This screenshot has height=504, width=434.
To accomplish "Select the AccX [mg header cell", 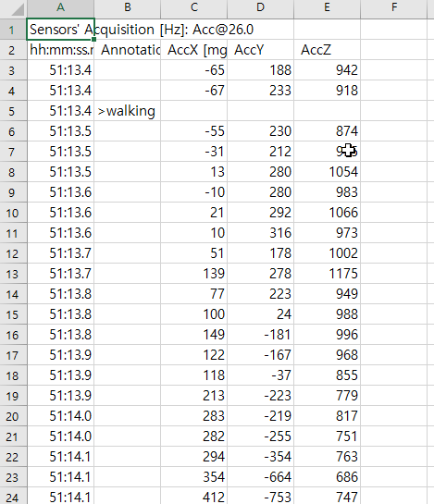I will [194, 50].
